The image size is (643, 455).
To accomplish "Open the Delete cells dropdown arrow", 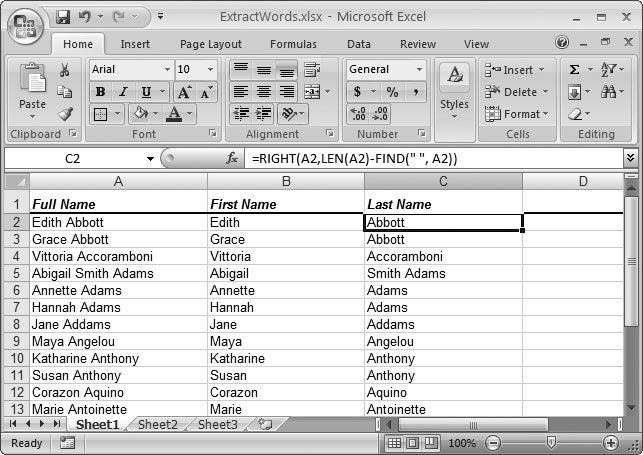I will pos(545,92).
